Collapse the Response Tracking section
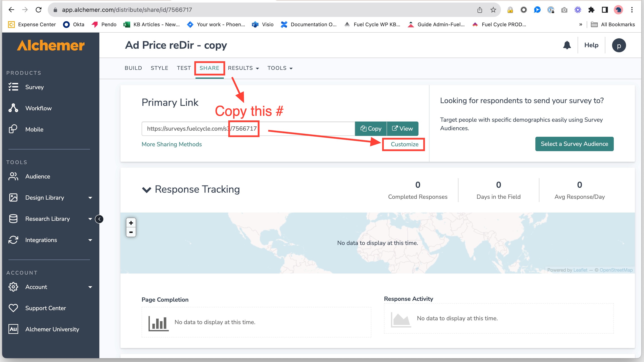This screenshot has height=362, width=644. click(146, 189)
